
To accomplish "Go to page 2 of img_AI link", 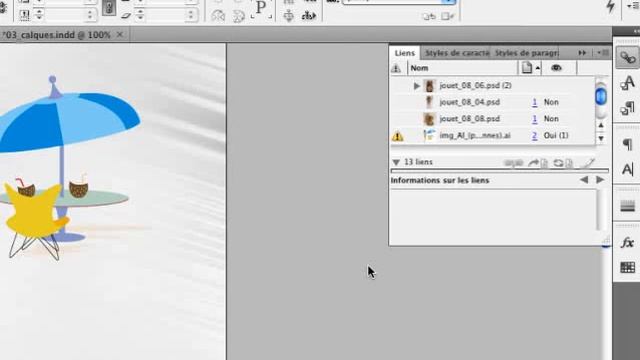I will 534,136.
